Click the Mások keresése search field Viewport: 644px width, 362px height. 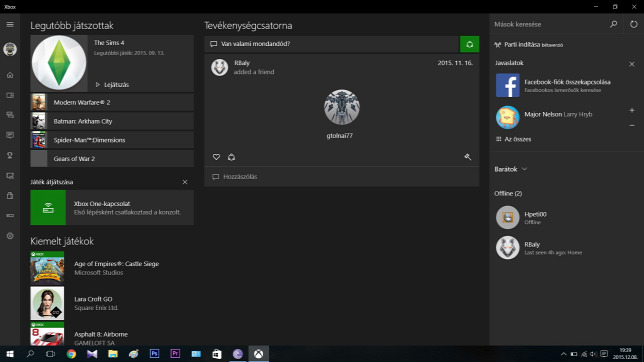[549, 24]
